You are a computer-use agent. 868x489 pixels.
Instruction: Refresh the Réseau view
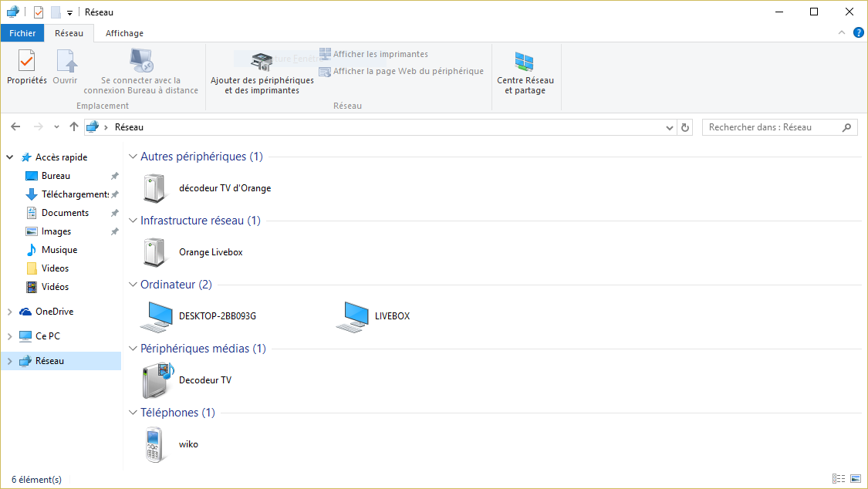685,127
